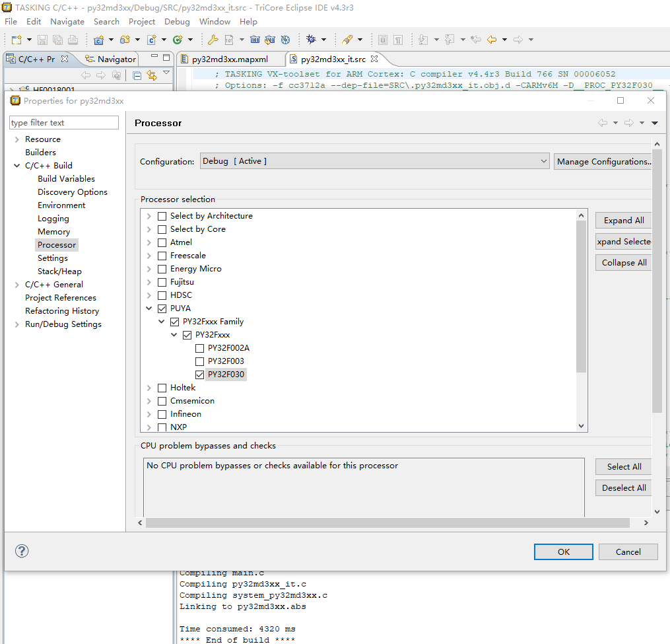Click the processor list vertical scrollbar thumb

[581, 297]
